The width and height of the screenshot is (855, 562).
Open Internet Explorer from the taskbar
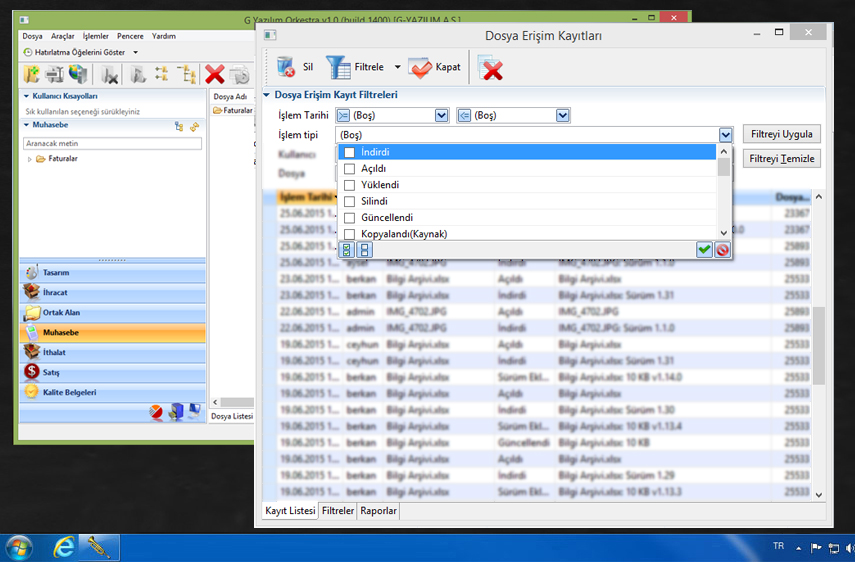point(63,547)
